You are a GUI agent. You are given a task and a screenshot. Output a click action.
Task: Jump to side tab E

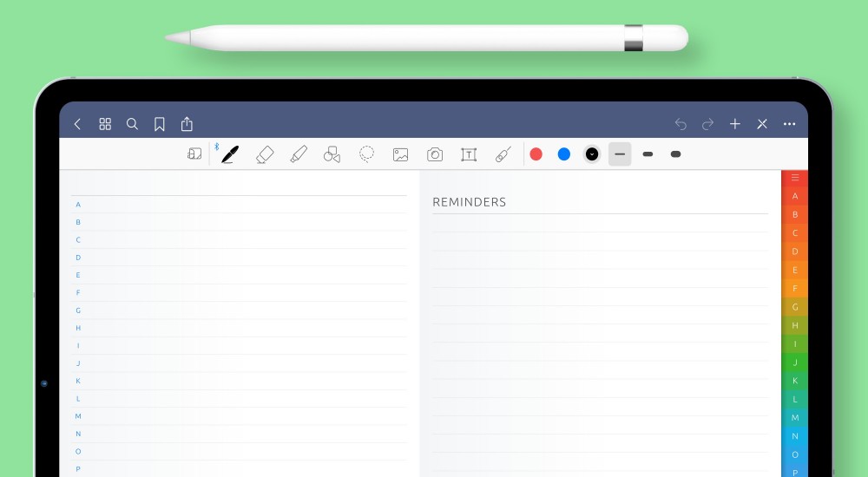(x=795, y=270)
